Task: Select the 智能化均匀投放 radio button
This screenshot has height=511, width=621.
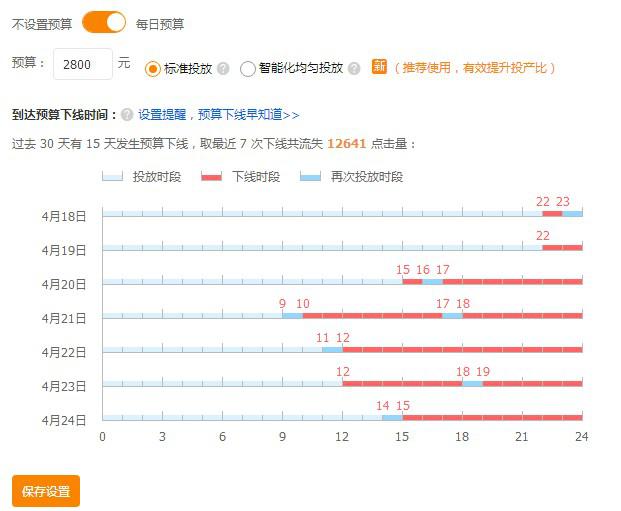Action: coord(247,69)
